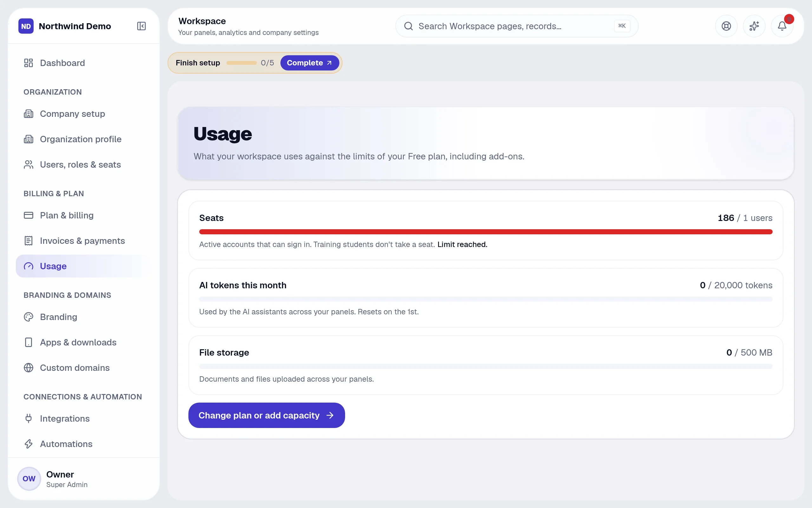The image size is (812, 508).
Task: Click the red Seats usage bar
Action: point(486,232)
